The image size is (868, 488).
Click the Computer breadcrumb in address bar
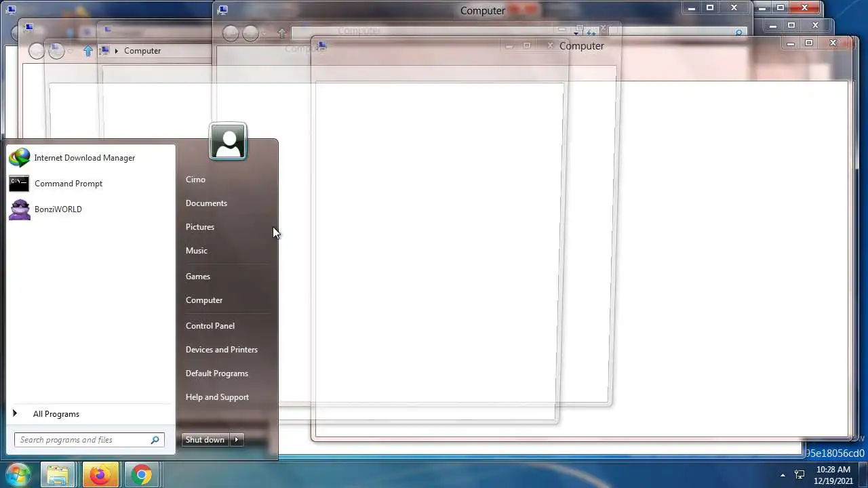[142, 51]
